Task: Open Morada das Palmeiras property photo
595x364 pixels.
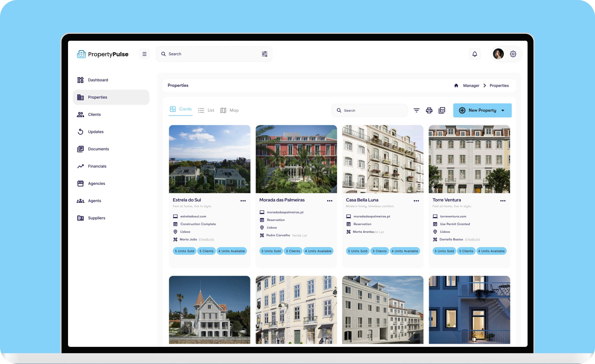Action: tap(296, 159)
